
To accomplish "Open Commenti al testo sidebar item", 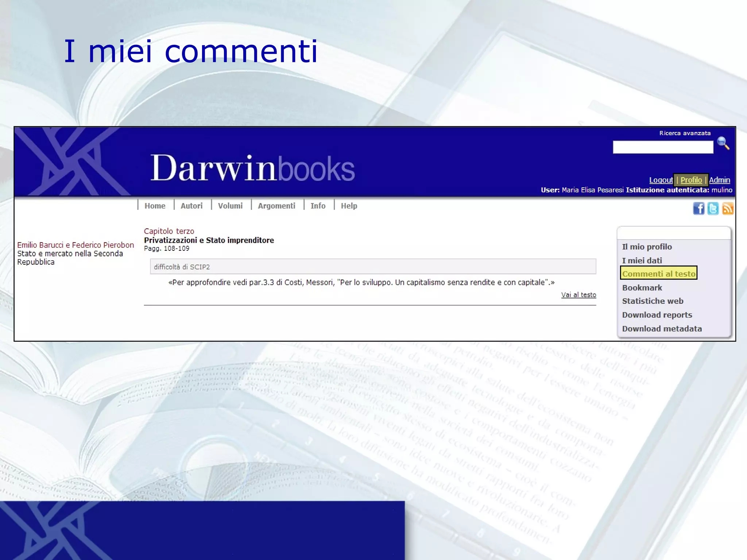I will pyautogui.click(x=658, y=273).
